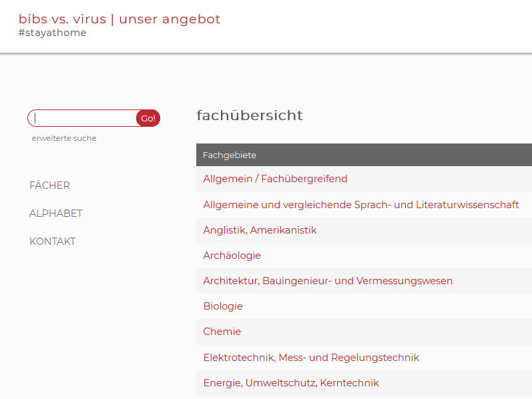Open the Anglistik, Amerikanistik subject
Image resolution: width=532 pixels, height=399 pixels.
(260, 230)
